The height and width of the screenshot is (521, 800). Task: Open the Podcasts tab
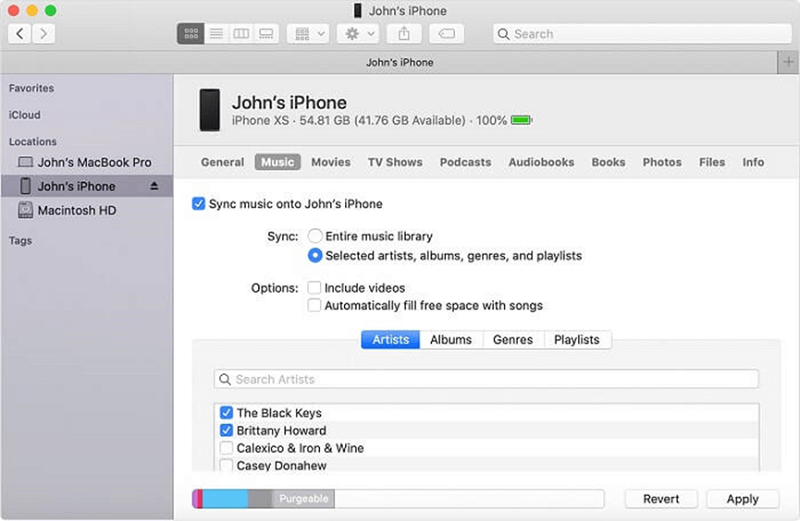(465, 162)
